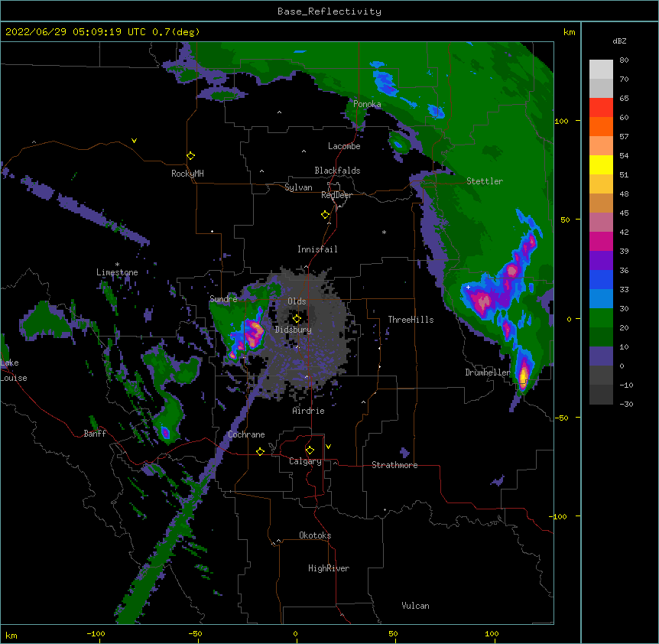Select the orange 57-60 dBZ legend swatch
Viewport: 659px width, 644px height.
coord(601,126)
